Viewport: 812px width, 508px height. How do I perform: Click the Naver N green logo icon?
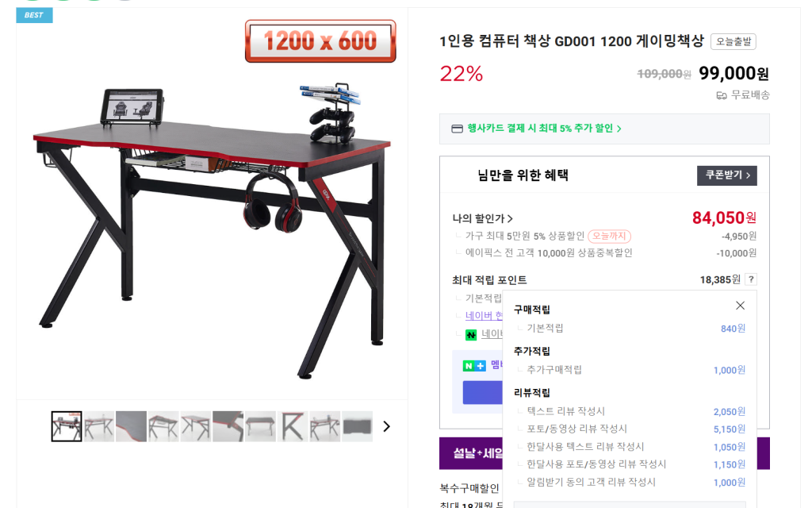tap(471, 335)
